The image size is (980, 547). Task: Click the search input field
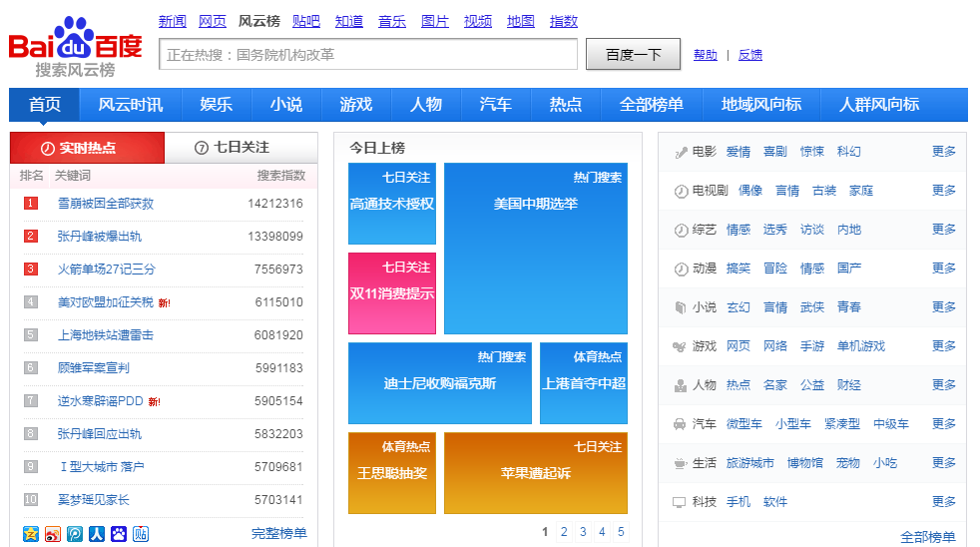pyautogui.click(x=367, y=55)
